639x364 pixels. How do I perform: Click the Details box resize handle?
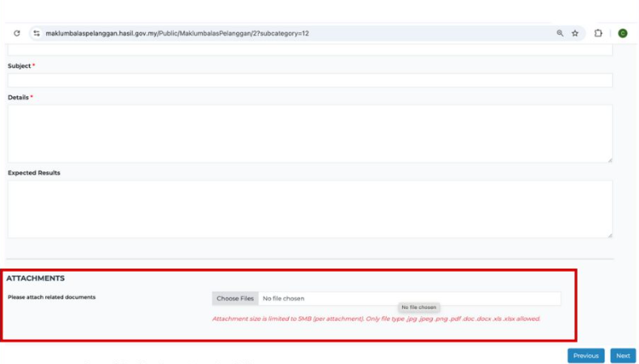608,159
